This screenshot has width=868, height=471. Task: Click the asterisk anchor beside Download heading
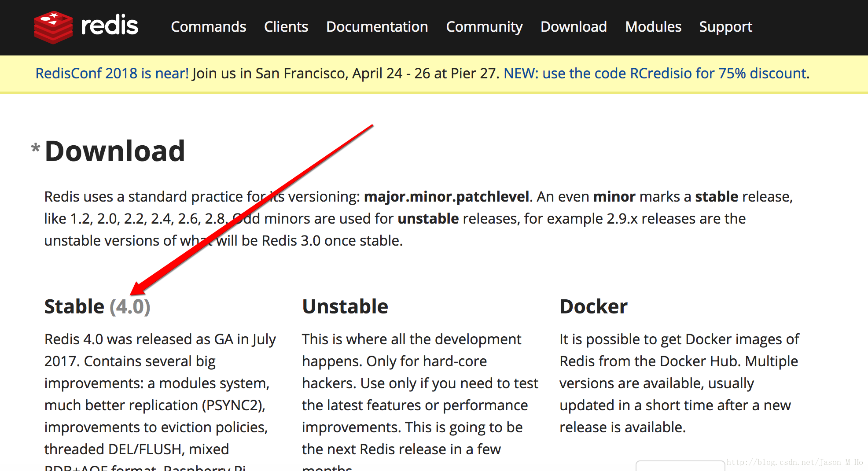pyautogui.click(x=36, y=148)
